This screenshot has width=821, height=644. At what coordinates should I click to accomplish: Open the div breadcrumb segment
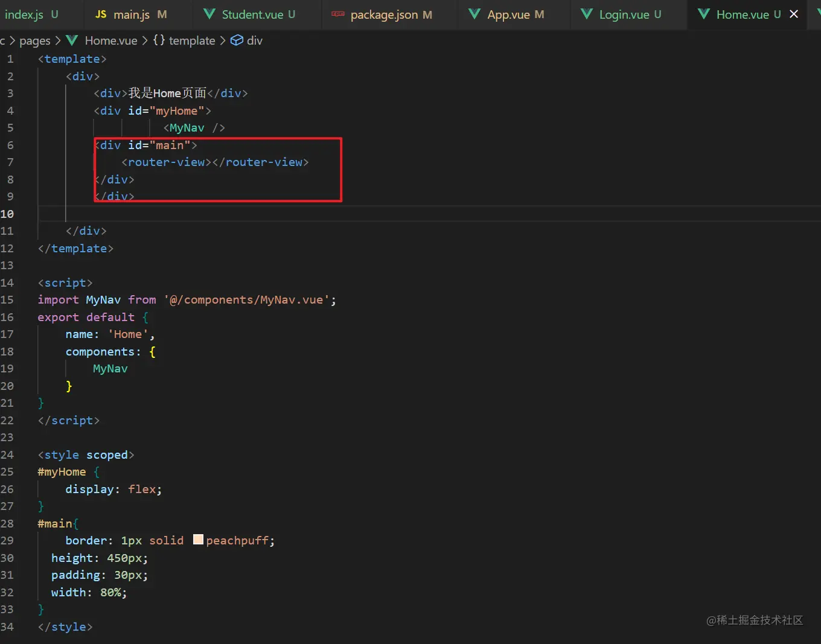tap(255, 40)
